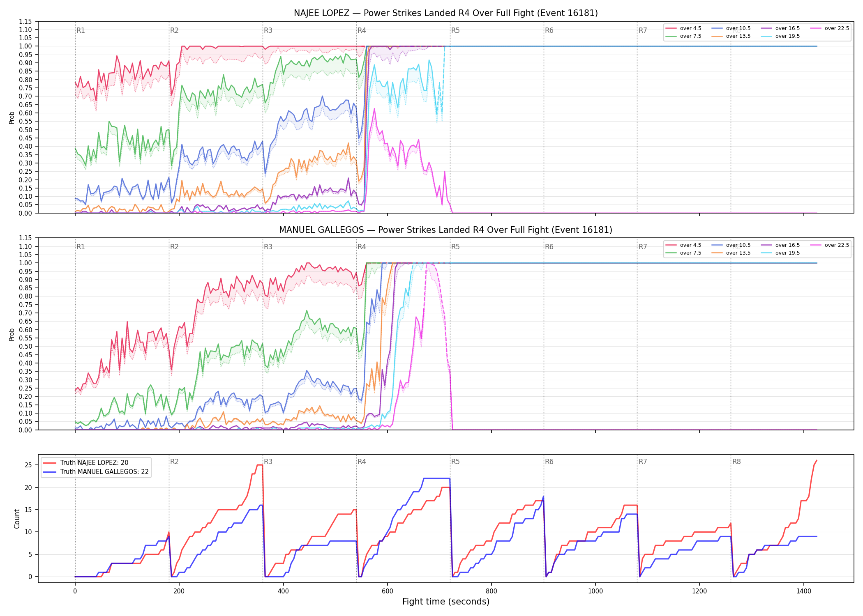Click the 25 tick label on Count axis
This screenshot has height=616, width=863.
pyautogui.click(x=28, y=465)
